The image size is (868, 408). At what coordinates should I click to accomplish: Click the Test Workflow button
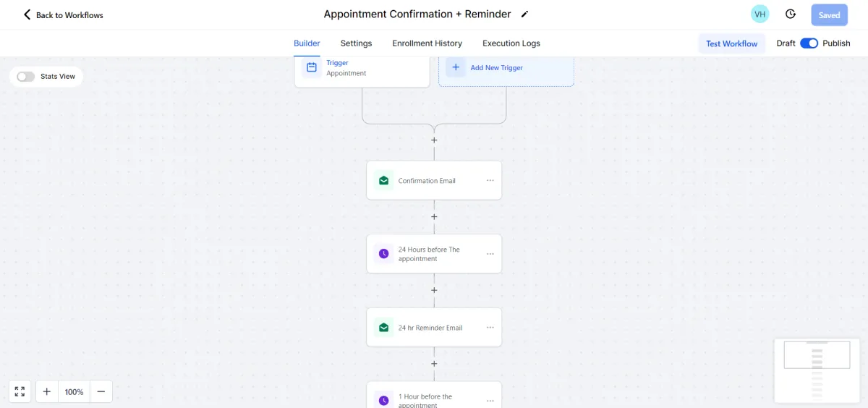click(731, 43)
